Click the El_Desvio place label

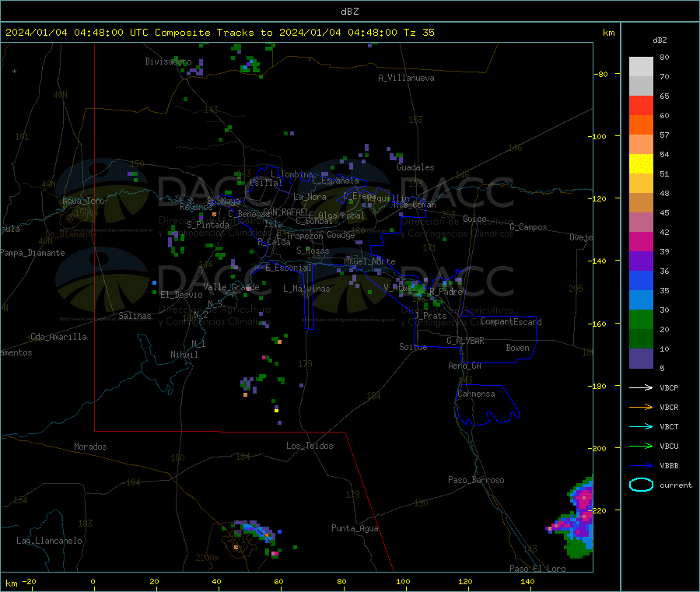pos(182,295)
